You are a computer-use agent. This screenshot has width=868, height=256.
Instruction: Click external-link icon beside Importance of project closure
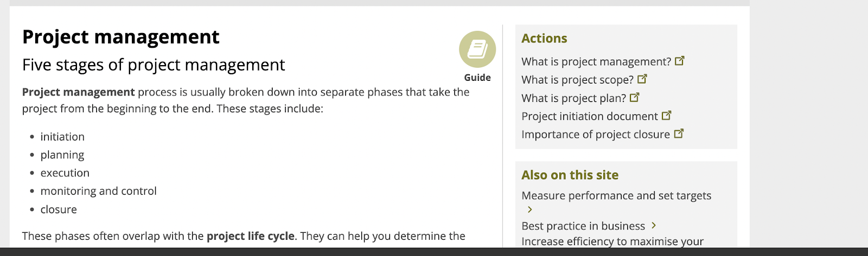click(679, 133)
